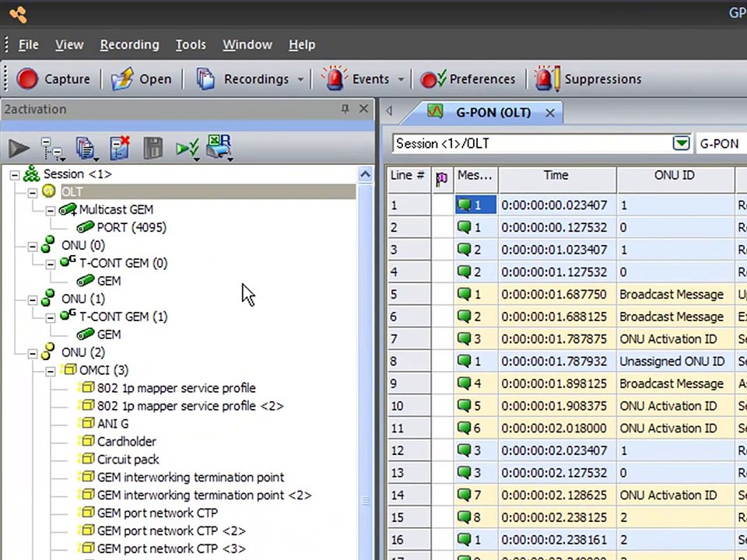Click the message bubble icon in line 1

coord(464,205)
